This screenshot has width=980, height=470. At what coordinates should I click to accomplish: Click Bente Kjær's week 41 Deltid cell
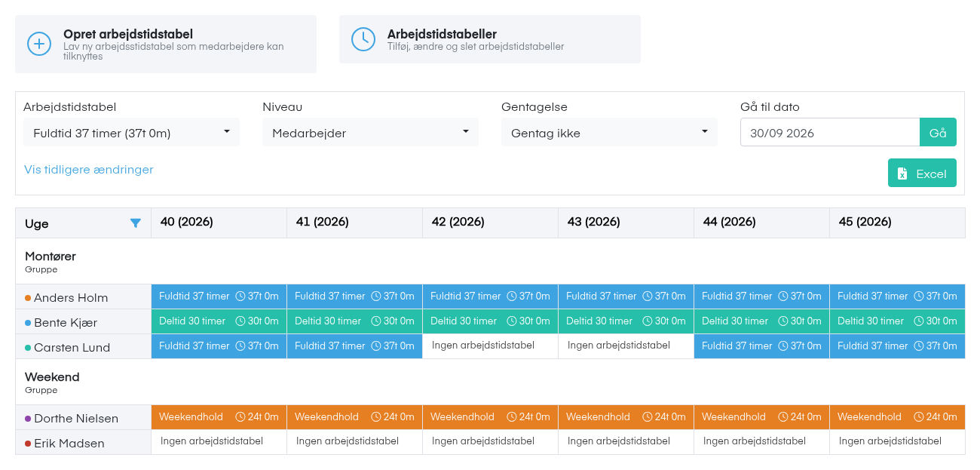pyautogui.click(x=355, y=321)
